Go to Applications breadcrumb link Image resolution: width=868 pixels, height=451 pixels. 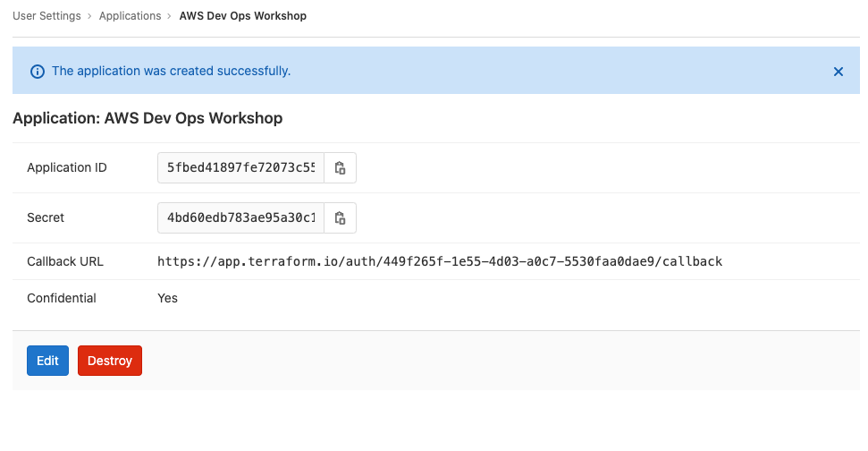[131, 16]
